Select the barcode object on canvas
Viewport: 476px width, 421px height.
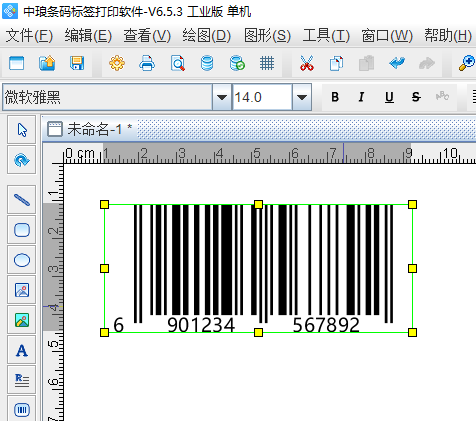(x=258, y=268)
